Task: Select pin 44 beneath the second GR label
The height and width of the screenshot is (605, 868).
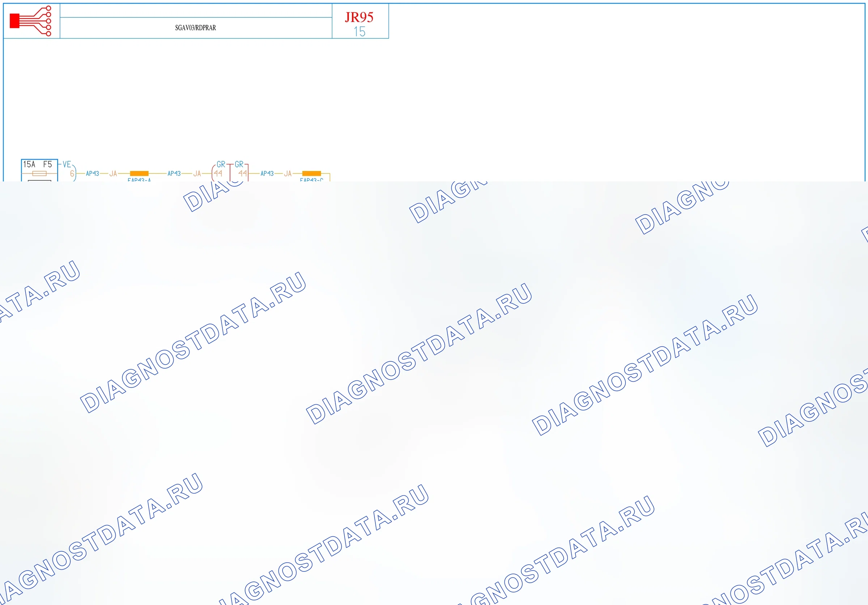Action: (243, 173)
